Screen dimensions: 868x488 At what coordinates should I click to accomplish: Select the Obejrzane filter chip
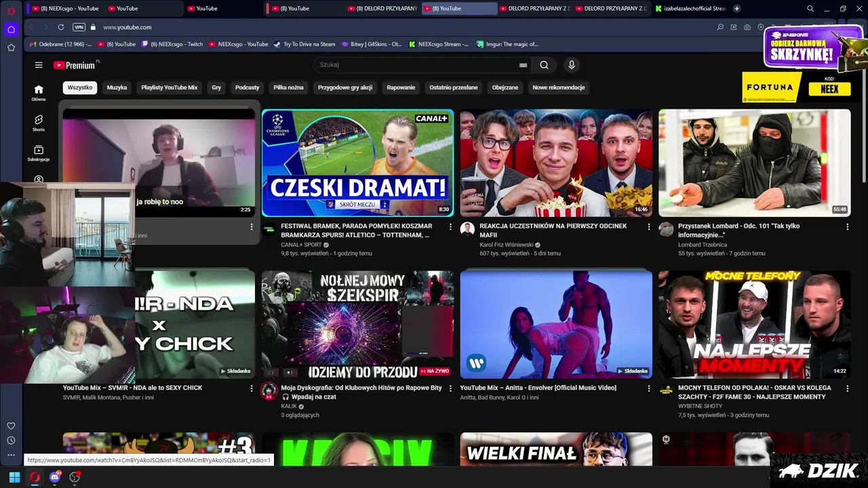505,87
